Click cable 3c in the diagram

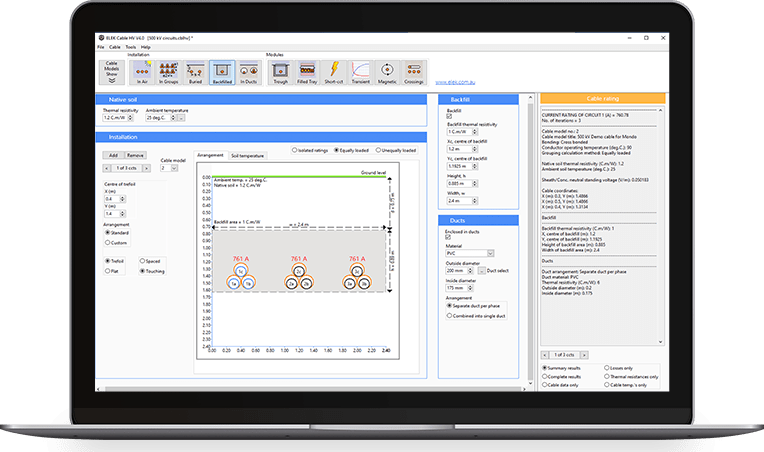(x=357, y=271)
